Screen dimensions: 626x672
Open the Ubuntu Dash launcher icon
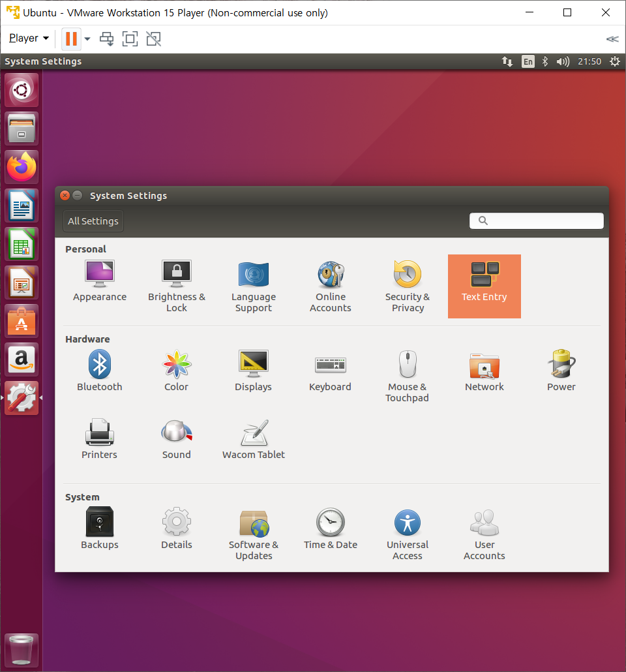tap(22, 90)
